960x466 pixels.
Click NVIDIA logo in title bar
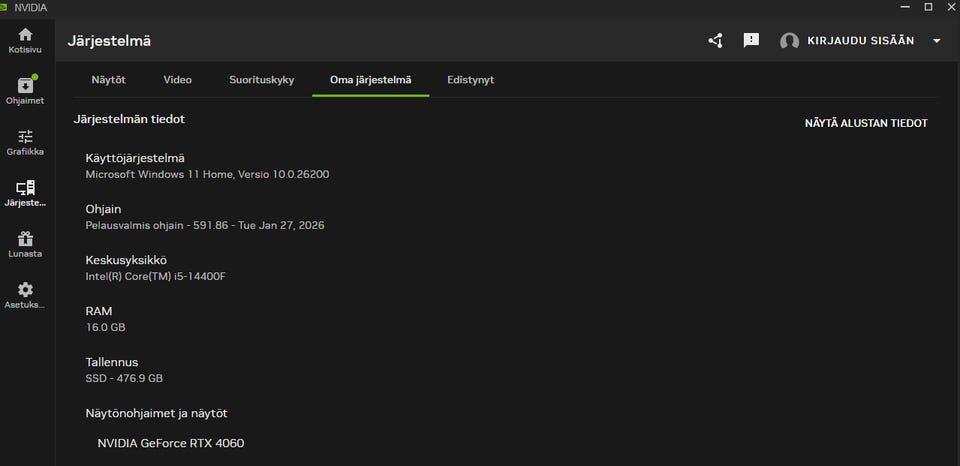point(4,7)
